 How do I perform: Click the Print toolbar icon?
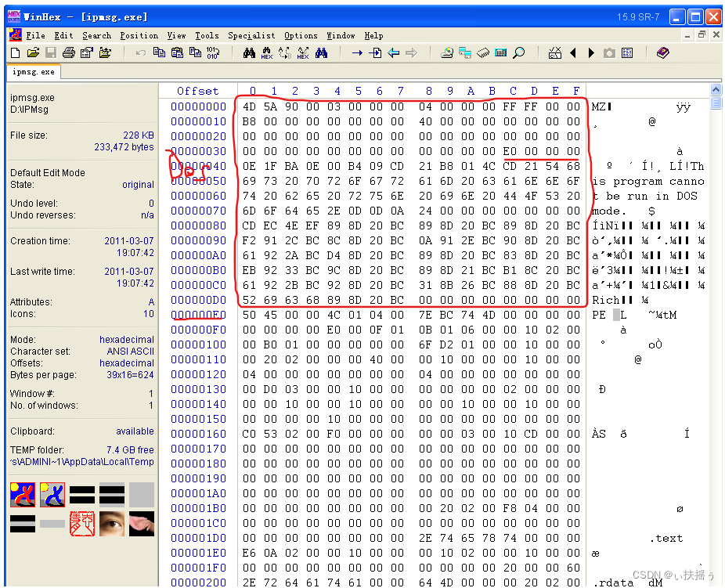click(68, 52)
